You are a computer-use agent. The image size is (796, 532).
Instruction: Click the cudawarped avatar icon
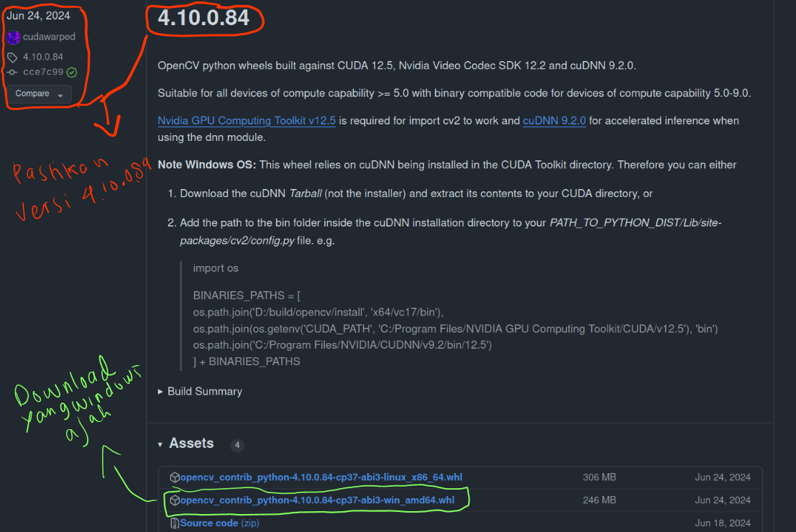(13, 37)
